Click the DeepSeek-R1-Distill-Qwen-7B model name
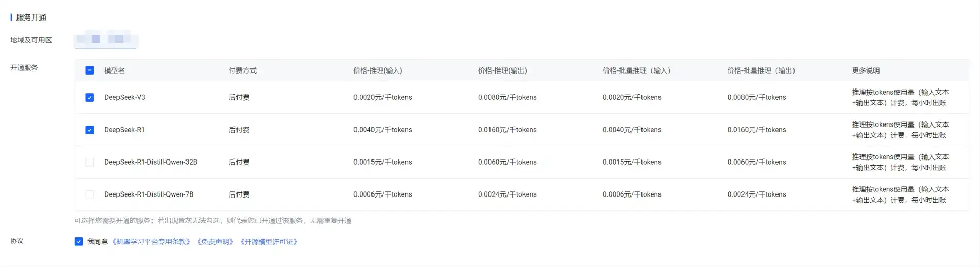 [148, 195]
